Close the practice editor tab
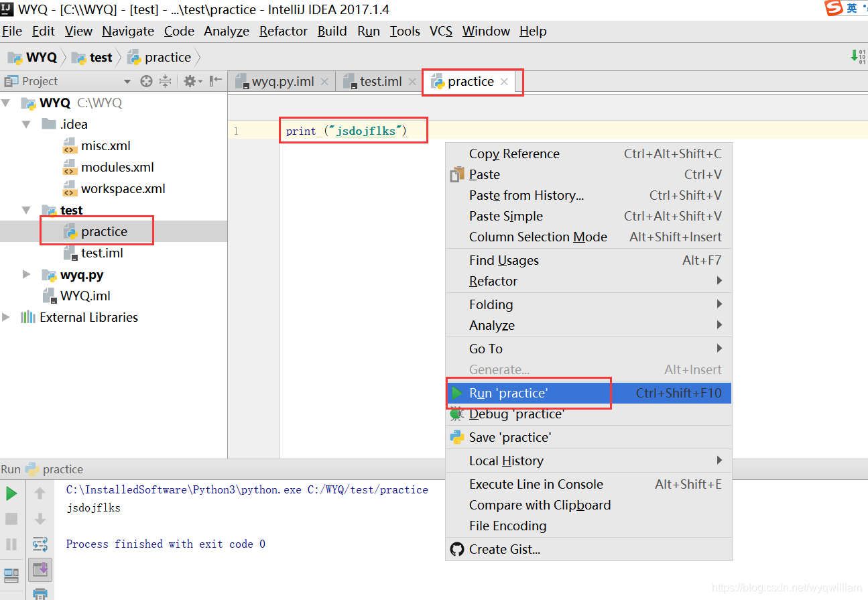Image resolution: width=868 pixels, height=600 pixels. (x=504, y=82)
